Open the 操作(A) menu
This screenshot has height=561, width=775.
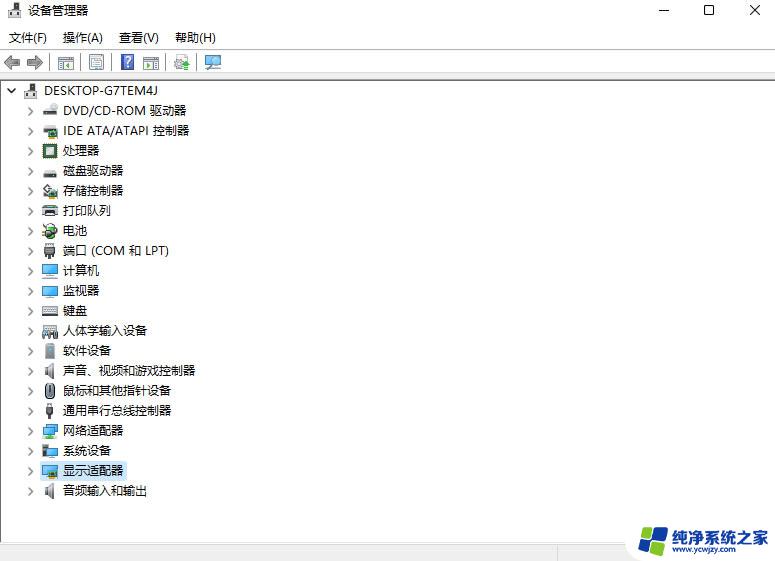point(82,38)
